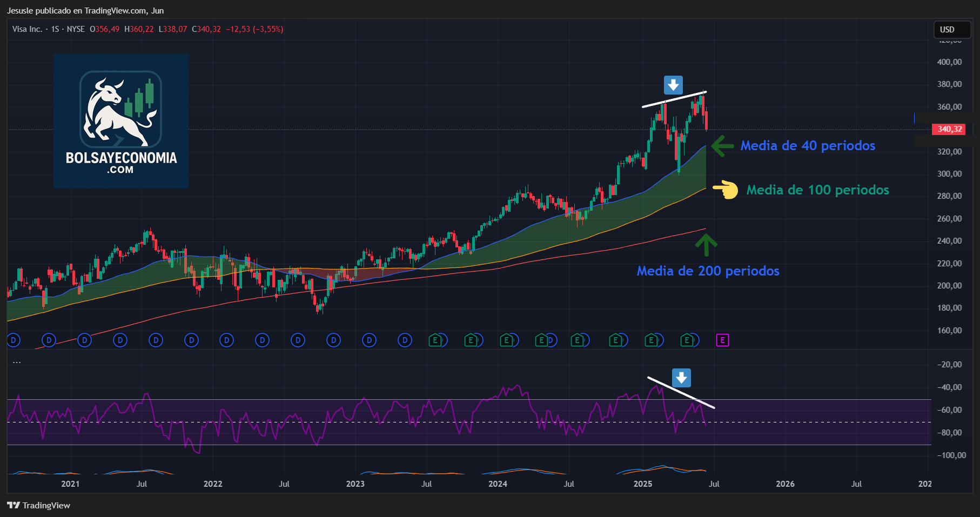
Task: Expand the collapsed indicator legend three dots
Action: click(17, 361)
